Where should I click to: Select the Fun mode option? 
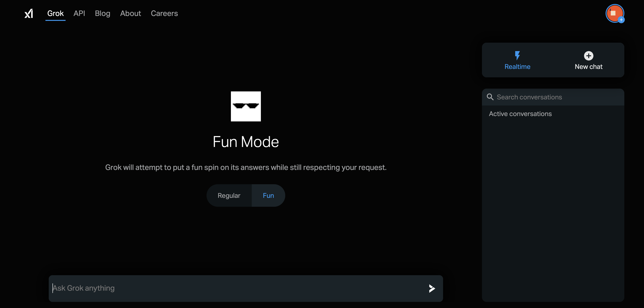click(268, 195)
